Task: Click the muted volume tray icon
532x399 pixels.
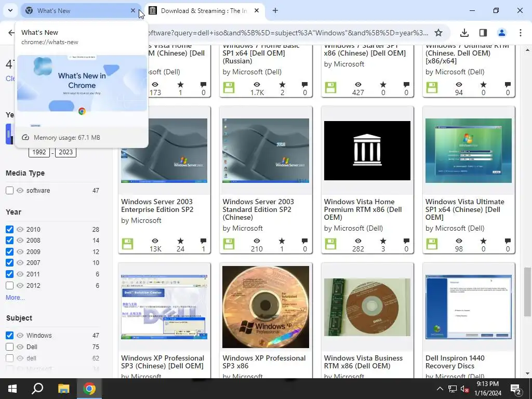Action: click(x=465, y=389)
